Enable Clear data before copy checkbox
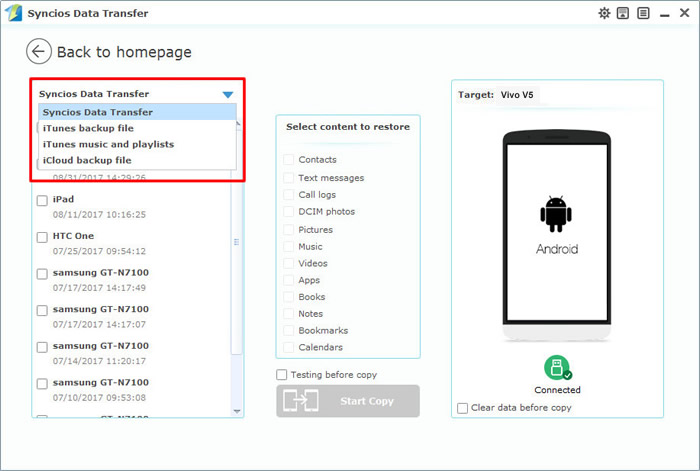Viewport: 700px width, 471px height. tap(462, 408)
